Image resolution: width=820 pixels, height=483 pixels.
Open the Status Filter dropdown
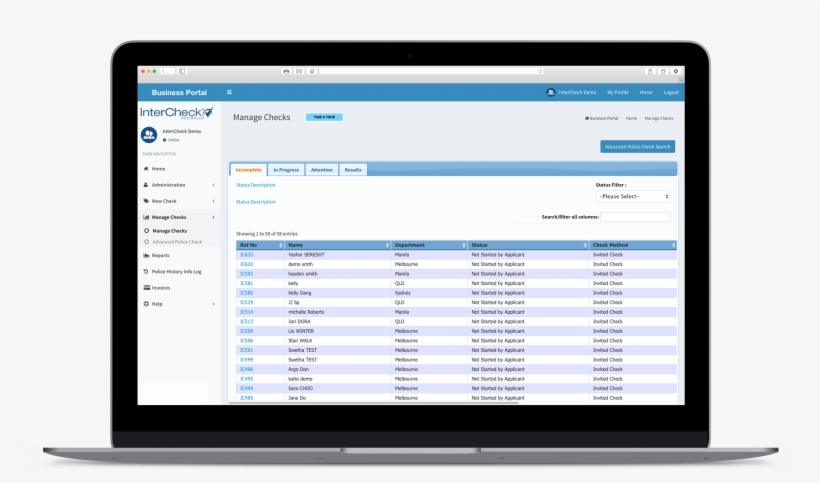click(633, 196)
